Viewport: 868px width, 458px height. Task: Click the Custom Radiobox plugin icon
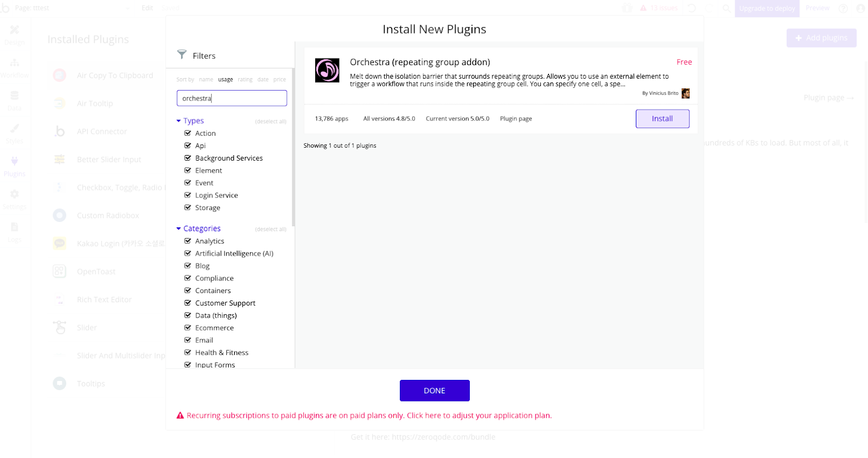(60, 215)
